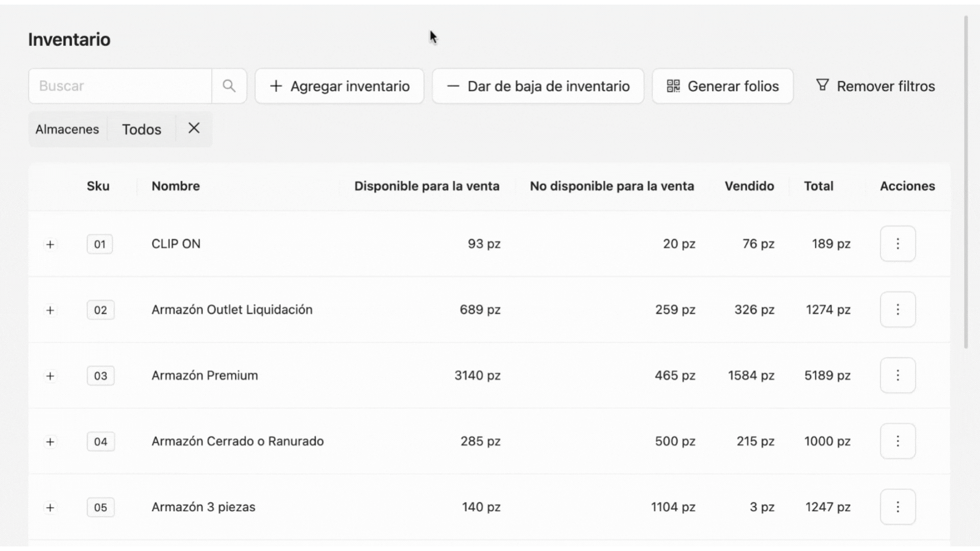Focus the Buscar search field
The image size is (980, 551).
(x=120, y=86)
